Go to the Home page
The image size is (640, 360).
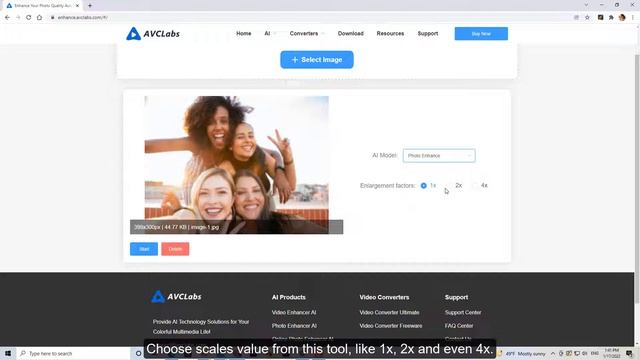pos(244,33)
